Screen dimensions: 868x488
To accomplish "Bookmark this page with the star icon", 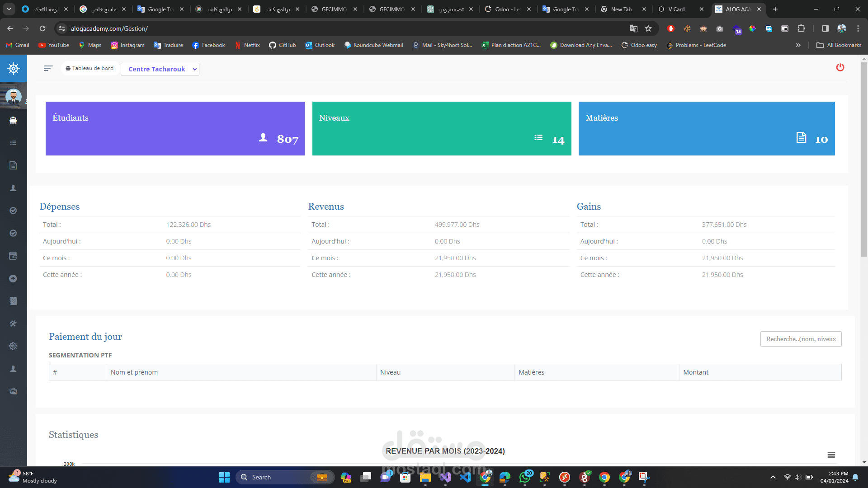I will (x=648, y=28).
